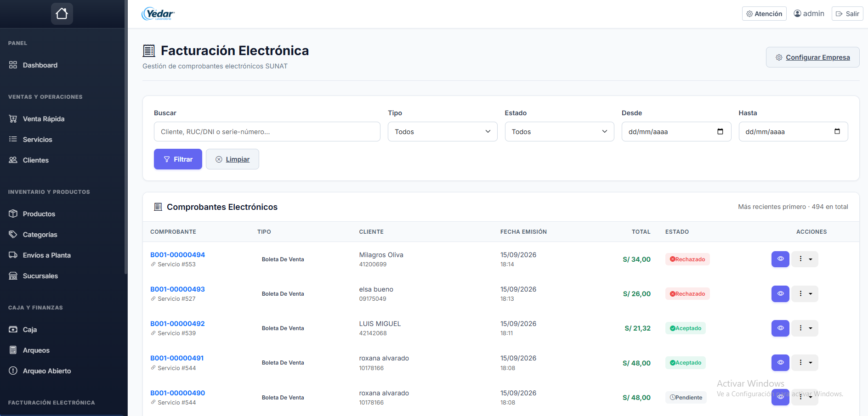
Task: Expand actions menu for B001-00000494
Action: point(805,259)
